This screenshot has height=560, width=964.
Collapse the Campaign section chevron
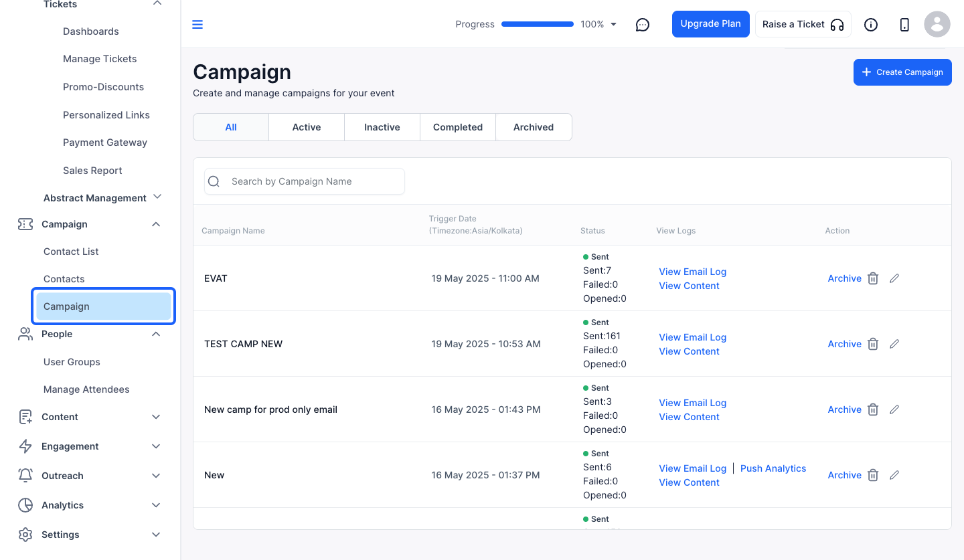tap(156, 224)
